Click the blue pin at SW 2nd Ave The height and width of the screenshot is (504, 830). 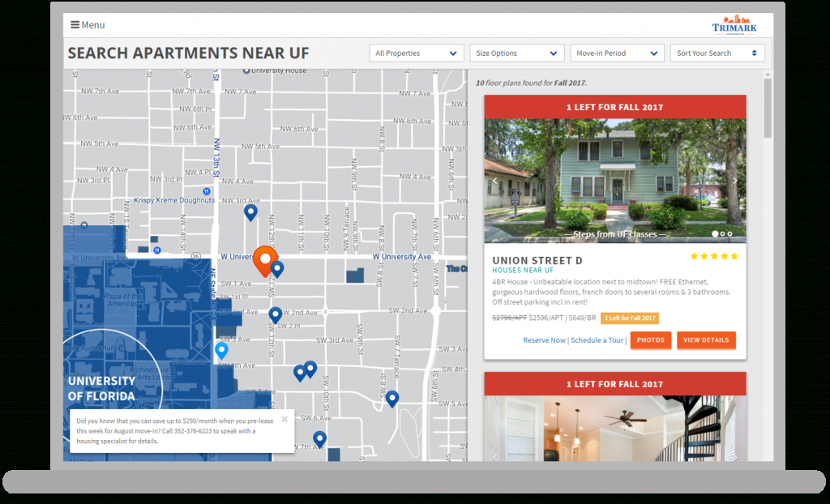[275, 314]
